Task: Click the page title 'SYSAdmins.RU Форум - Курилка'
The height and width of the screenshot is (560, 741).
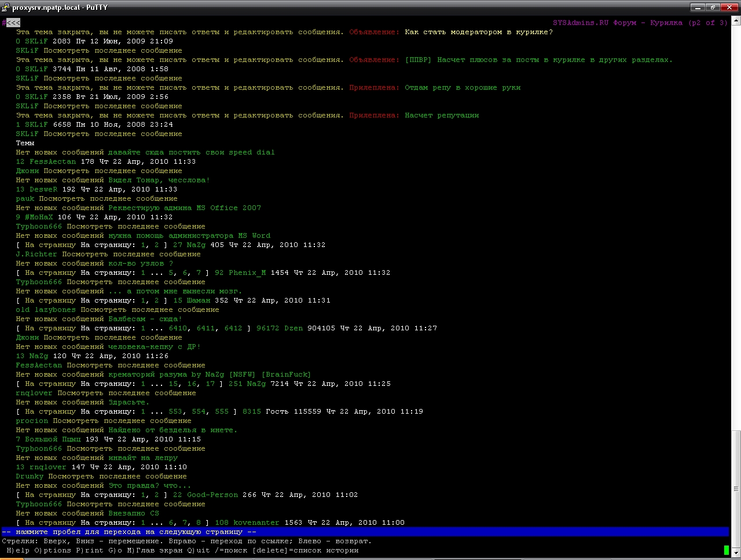Action: pos(618,23)
